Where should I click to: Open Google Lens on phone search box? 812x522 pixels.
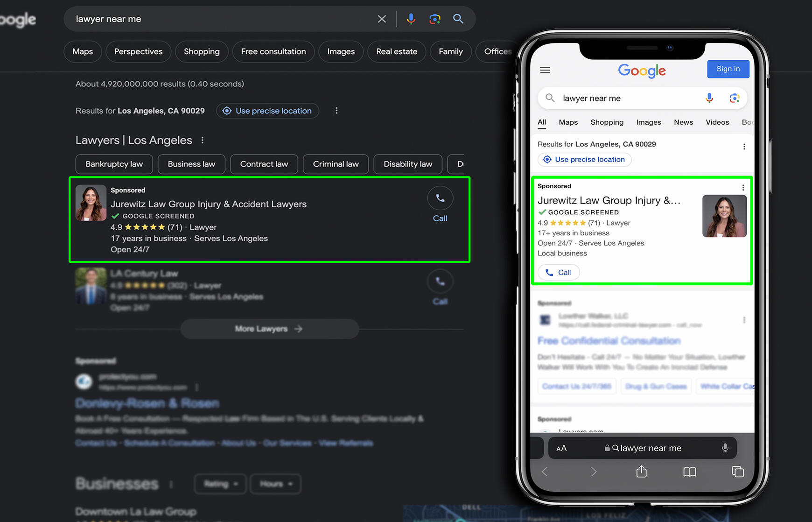[735, 98]
